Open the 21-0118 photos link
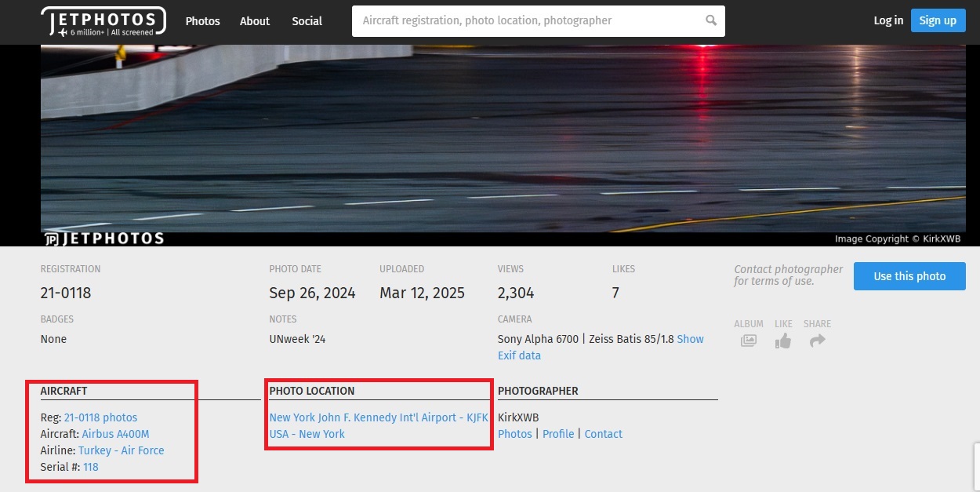The width and height of the screenshot is (980, 492). point(100,417)
